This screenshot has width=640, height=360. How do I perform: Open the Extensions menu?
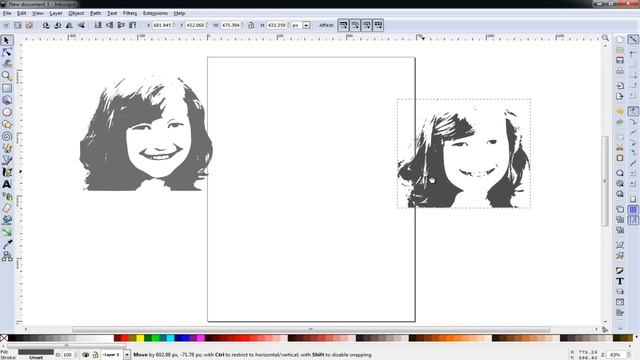pos(155,13)
